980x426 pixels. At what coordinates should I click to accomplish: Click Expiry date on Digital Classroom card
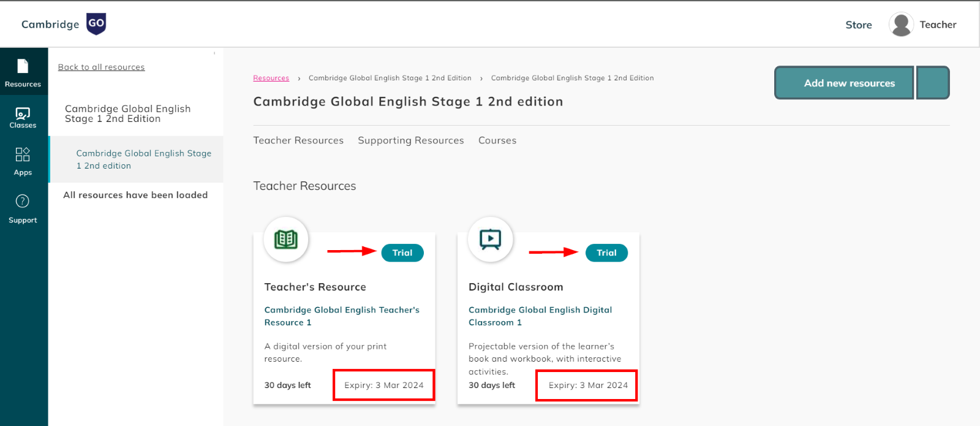[x=588, y=385]
